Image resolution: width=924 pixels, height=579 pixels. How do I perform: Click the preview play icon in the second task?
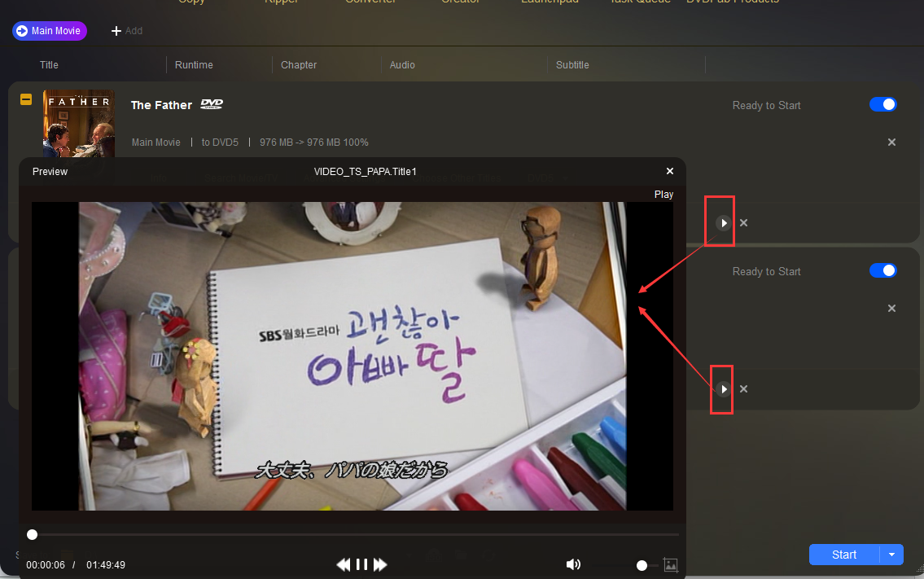pos(724,389)
